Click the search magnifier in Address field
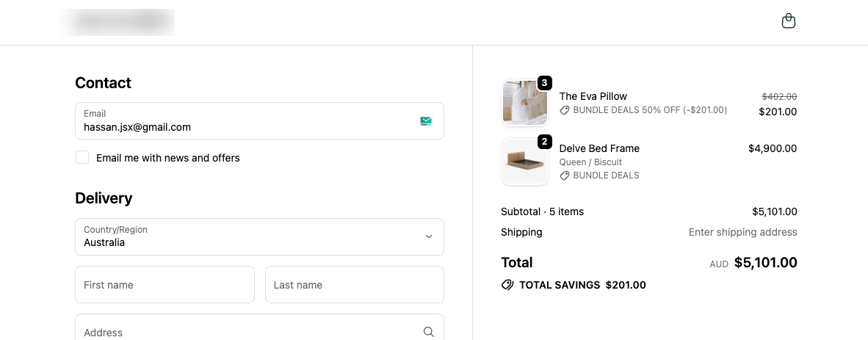868x340 pixels. (429, 332)
